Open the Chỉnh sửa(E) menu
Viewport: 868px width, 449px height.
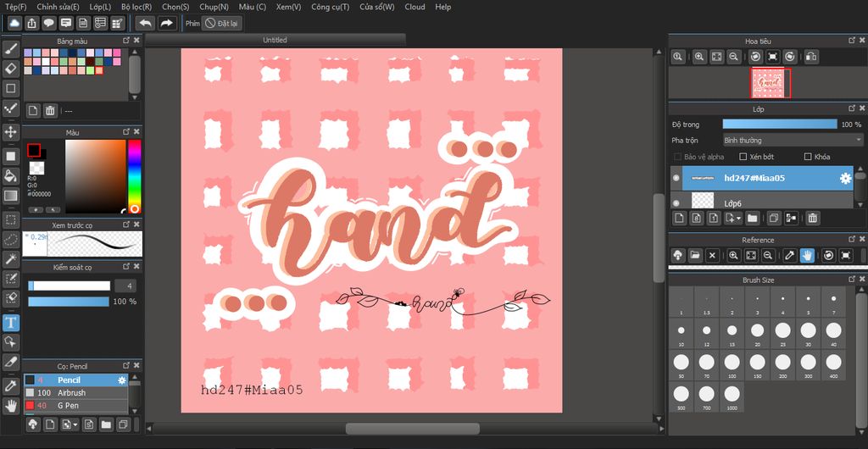tap(58, 7)
